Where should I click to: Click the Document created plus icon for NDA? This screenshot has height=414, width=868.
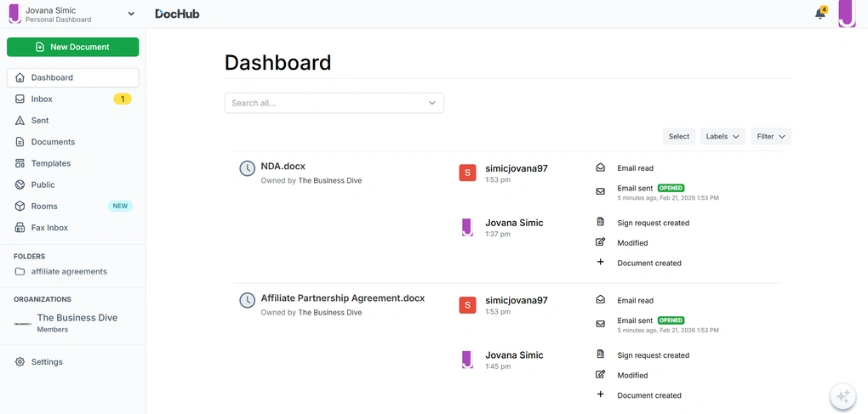[600, 262]
